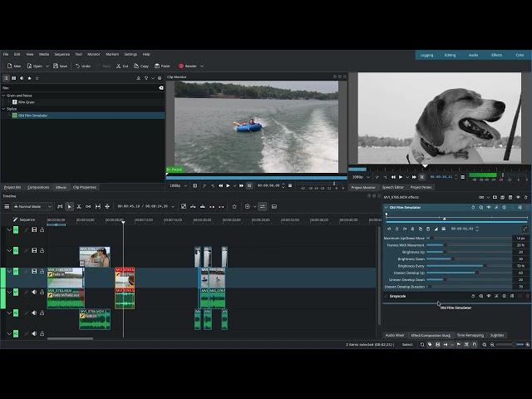Show favorite effects with filled star icon
532x399 pixels.
30,78
